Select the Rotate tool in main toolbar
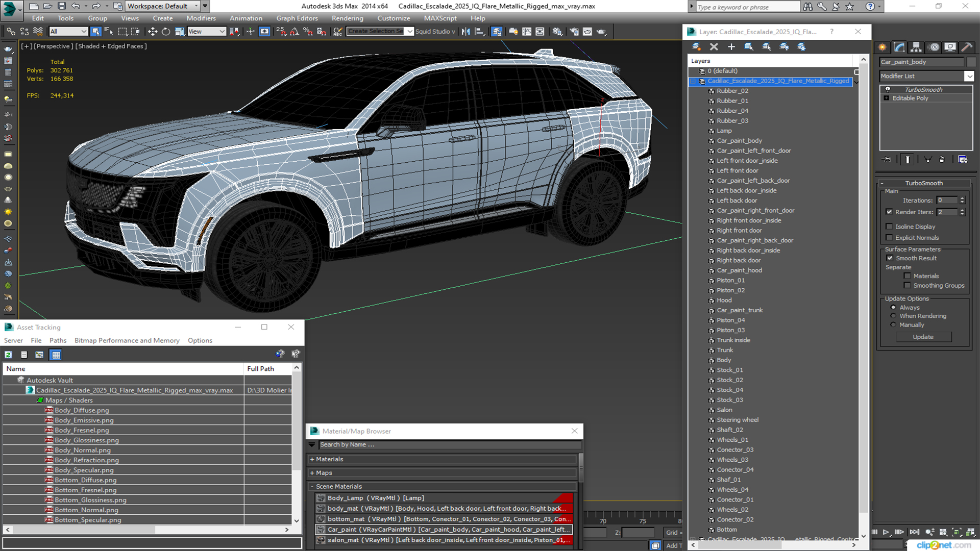 pos(166,32)
